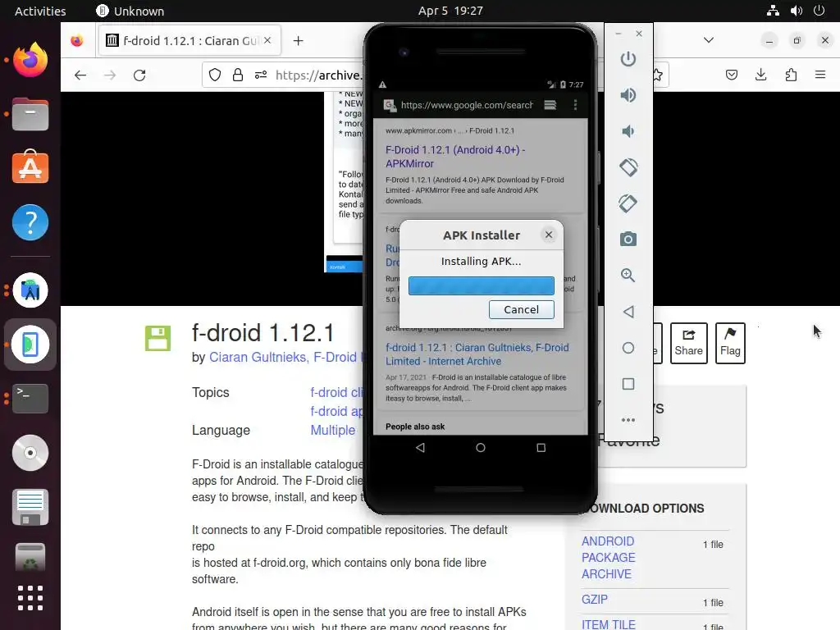840x630 pixels.
Task: Lower volume using emulator volume down icon
Action: pos(628,131)
